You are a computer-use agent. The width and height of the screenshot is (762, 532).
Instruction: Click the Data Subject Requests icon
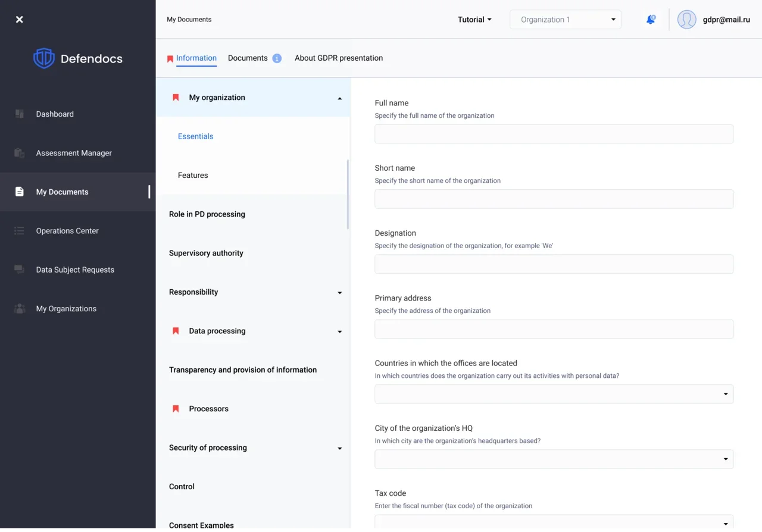tap(20, 270)
